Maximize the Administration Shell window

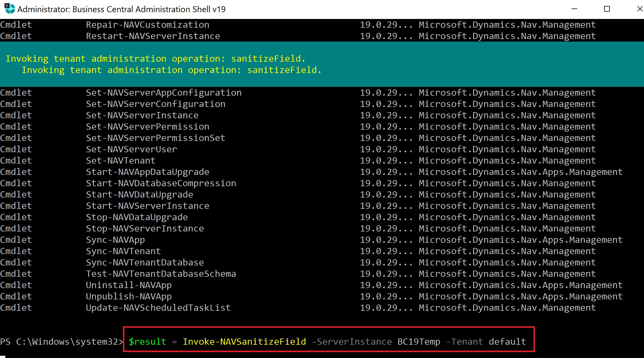tap(607, 9)
